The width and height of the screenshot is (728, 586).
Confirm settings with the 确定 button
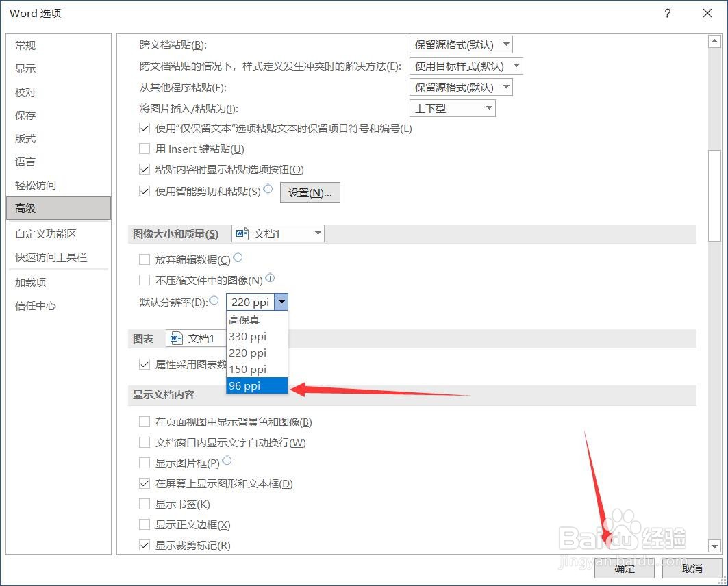pyautogui.click(x=623, y=569)
